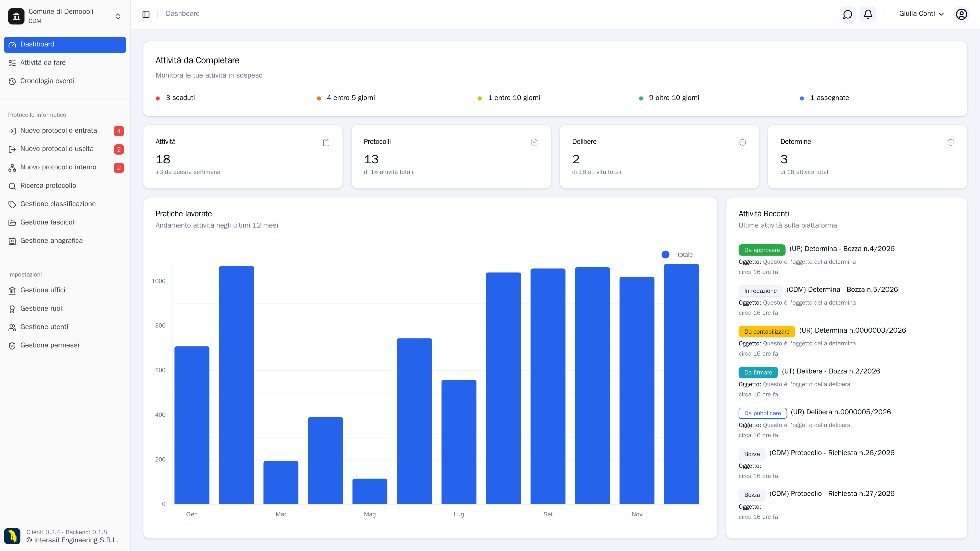This screenshot has width=980, height=551.
Task: Click the check-circle icon on Delibere card
Action: click(x=743, y=142)
